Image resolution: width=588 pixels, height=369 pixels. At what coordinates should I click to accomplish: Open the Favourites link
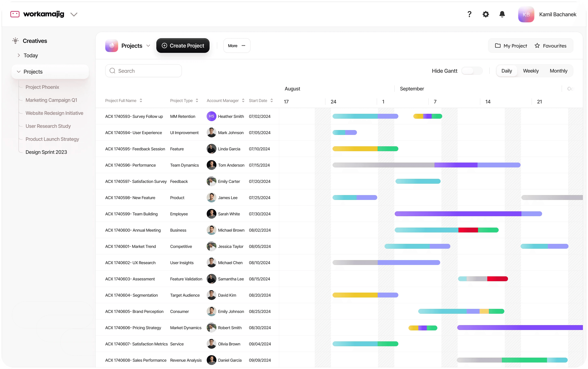click(x=550, y=46)
